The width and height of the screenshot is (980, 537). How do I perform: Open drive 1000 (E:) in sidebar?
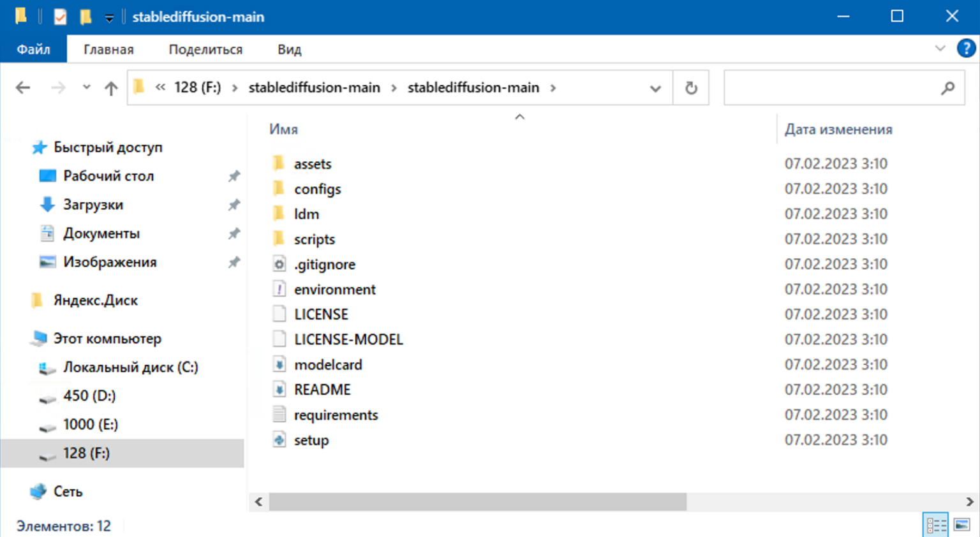[91, 425]
